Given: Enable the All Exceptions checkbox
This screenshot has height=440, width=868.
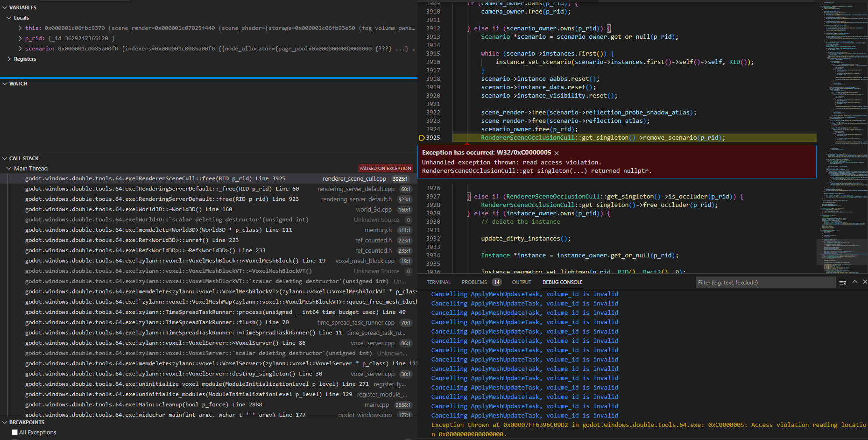Looking at the screenshot, I should click(x=14, y=433).
